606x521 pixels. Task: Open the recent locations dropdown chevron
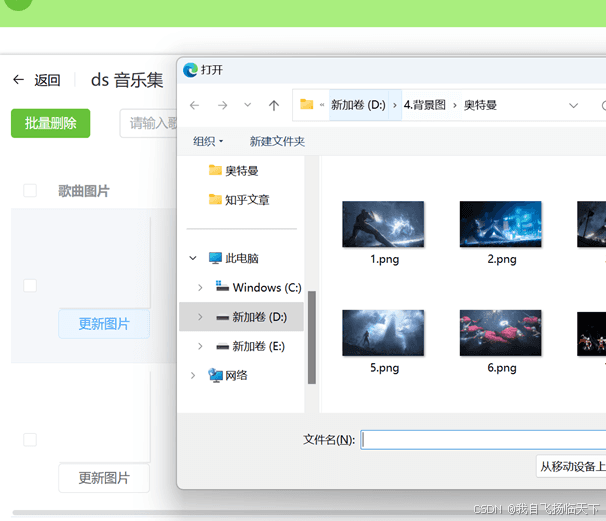248,105
